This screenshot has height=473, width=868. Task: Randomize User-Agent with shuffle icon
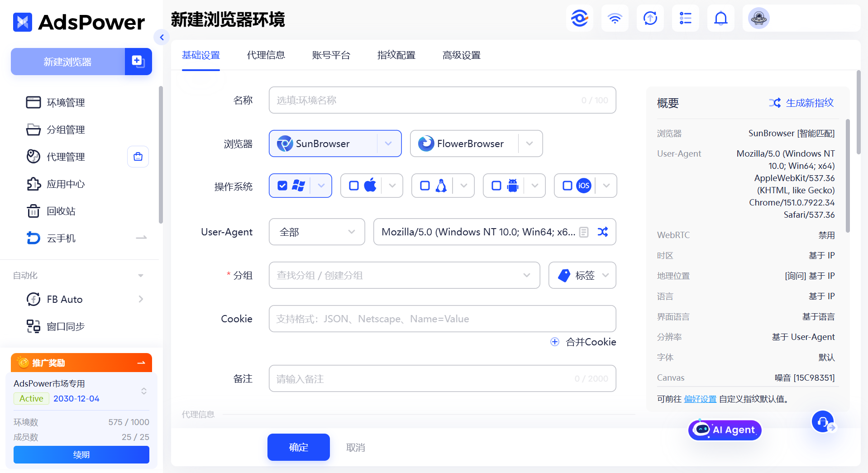(602, 232)
